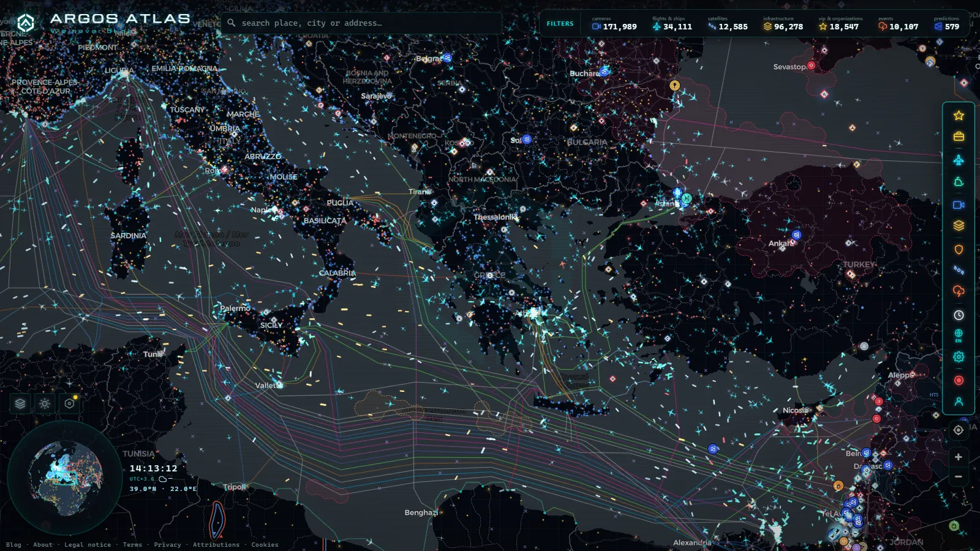Select the satellite icon in right sidebar
This screenshot has width=980, height=551.
tap(959, 270)
